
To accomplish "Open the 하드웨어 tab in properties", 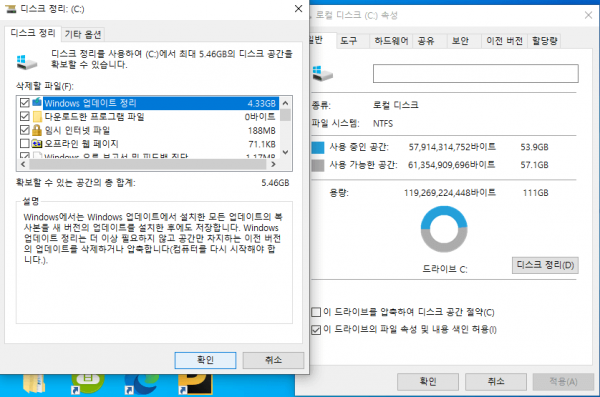I will click(x=391, y=41).
